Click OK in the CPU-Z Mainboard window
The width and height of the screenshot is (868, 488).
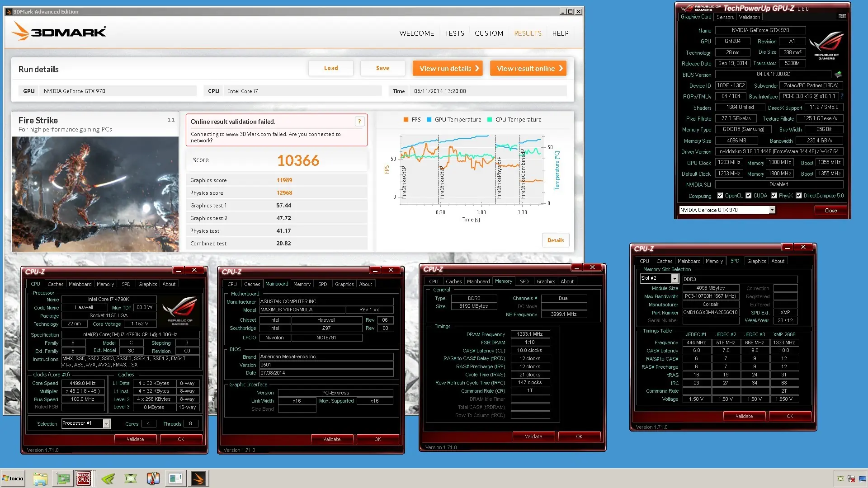click(x=377, y=439)
